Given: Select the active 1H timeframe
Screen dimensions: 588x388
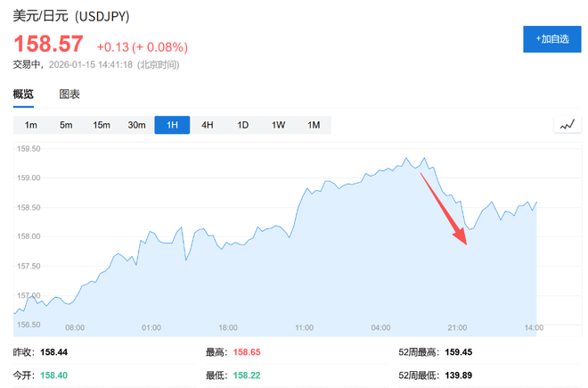Looking at the screenshot, I should point(172,125).
